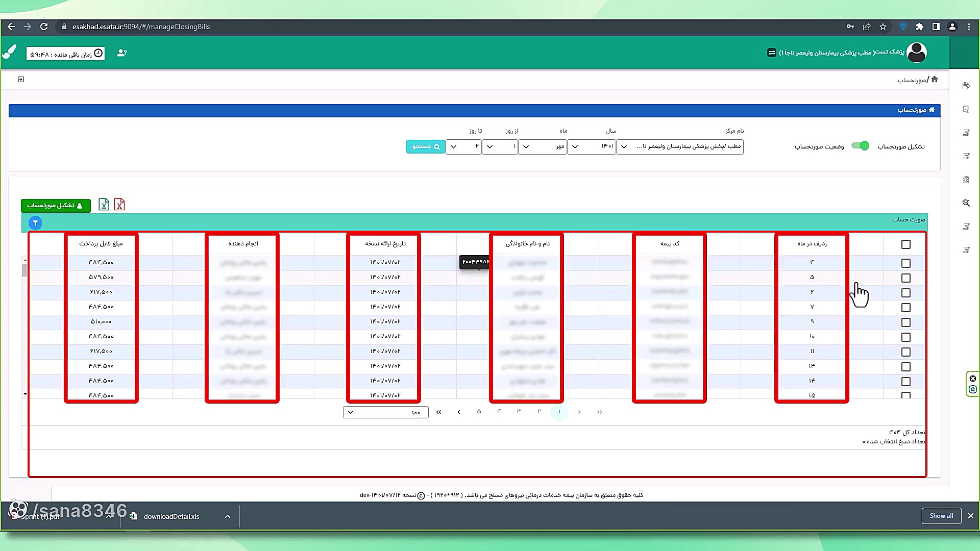Click the blue filter icon on the table header
This screenshot has width=980, height=551.
[35, 223]
